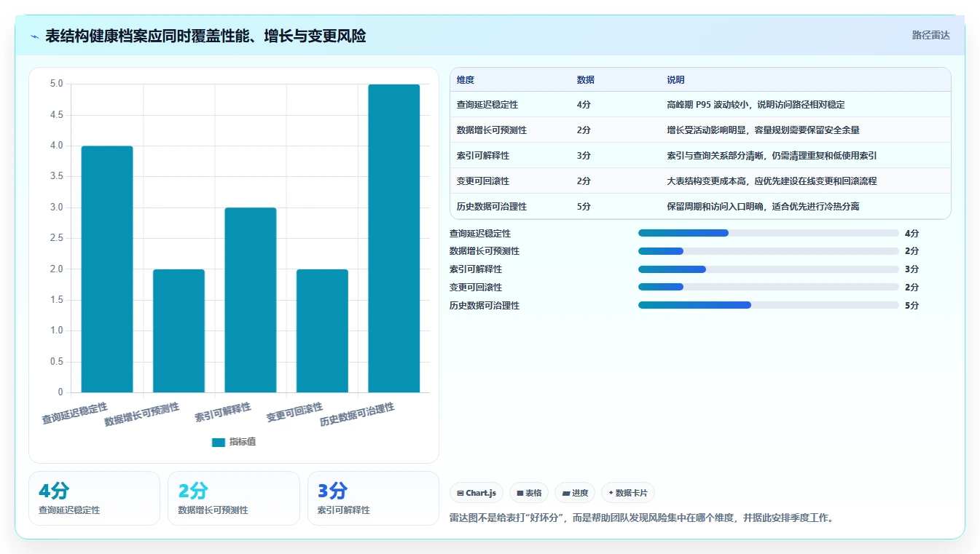
Task: Click the 数据卡片 tag chip
Action: (628, 493)
